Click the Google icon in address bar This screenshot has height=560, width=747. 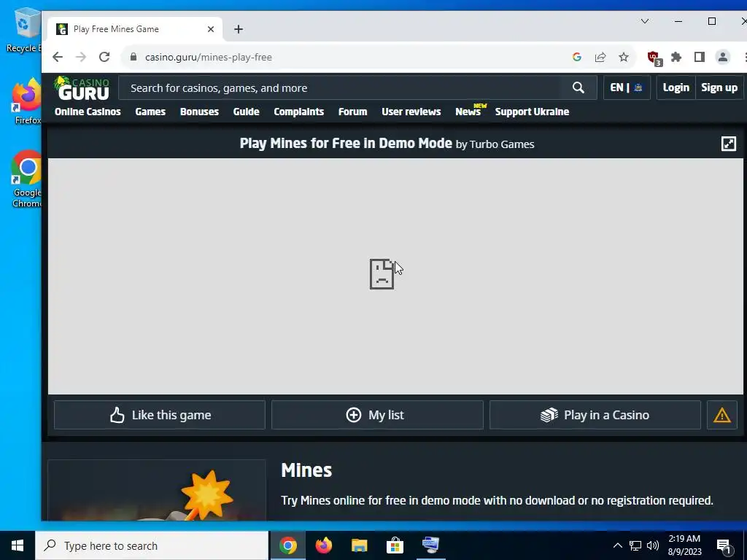(x=576, y=57)
